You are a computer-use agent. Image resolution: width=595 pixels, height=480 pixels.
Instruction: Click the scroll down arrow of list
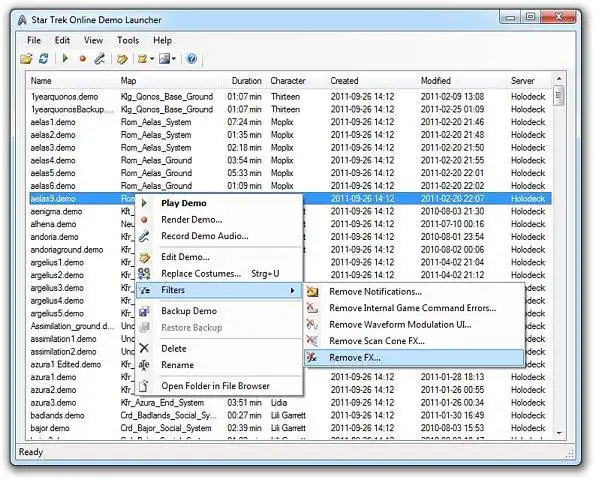click(x=559, y=433)
